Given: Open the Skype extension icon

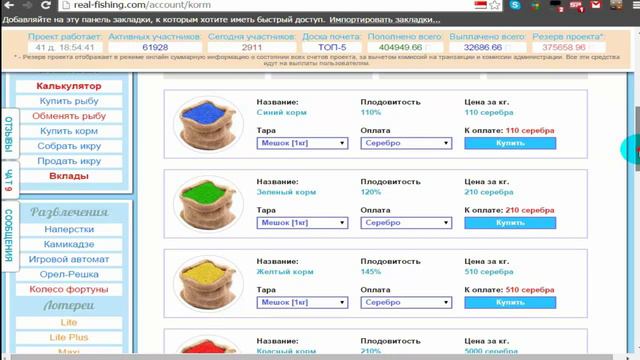Looking at the screenshot, I should click(515, 5).
